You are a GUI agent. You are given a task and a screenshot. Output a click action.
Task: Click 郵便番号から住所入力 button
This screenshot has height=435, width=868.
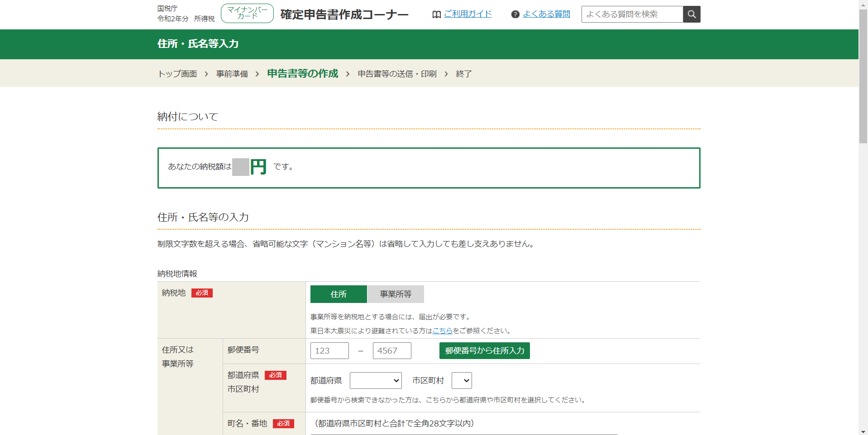[x=485, y=350]
